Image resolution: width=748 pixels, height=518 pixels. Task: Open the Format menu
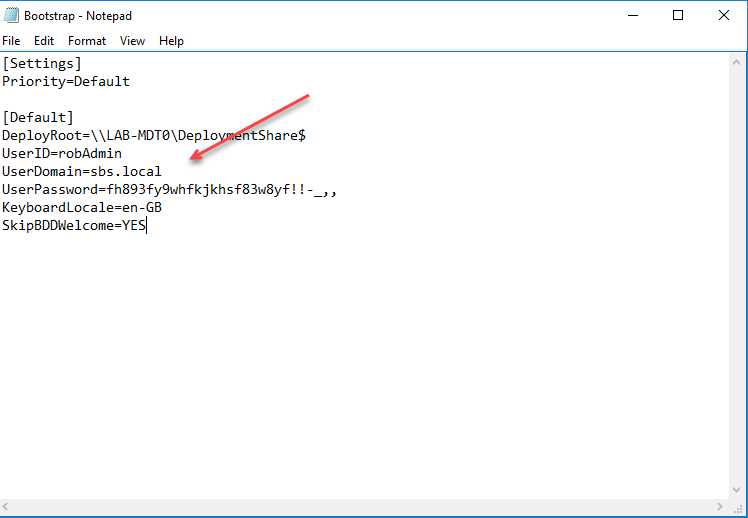pyautogui.click(x=87, y=41)
